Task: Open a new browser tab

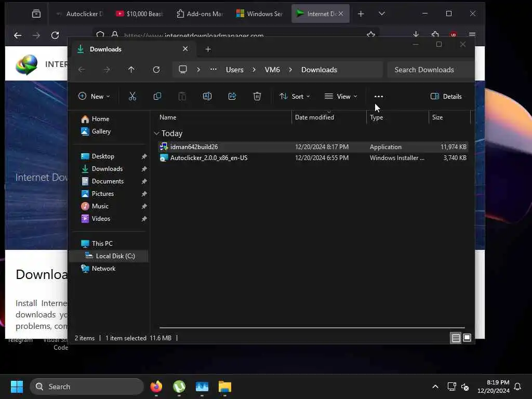Action: [361, 14]
